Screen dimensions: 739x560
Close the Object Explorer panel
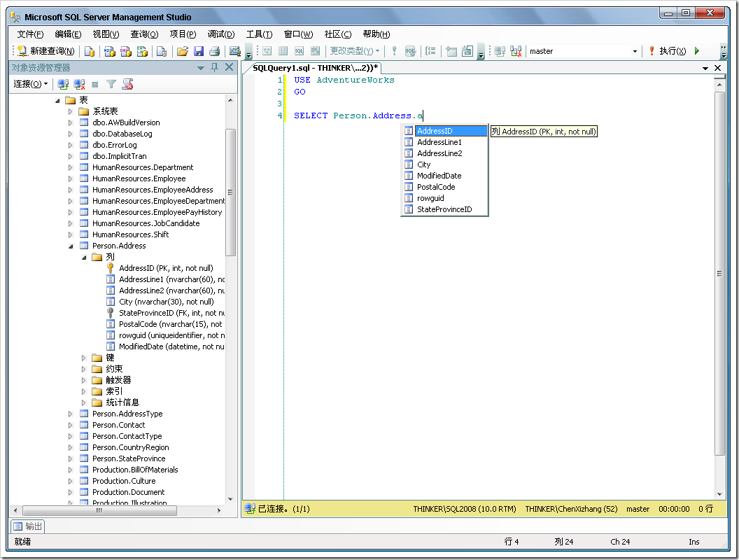[230, 67]
